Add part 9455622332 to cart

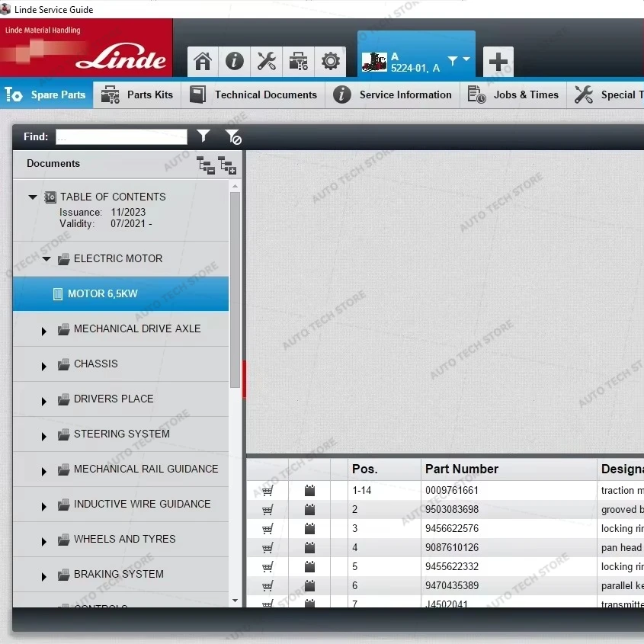pyautogui.click(x=268, y=567)
